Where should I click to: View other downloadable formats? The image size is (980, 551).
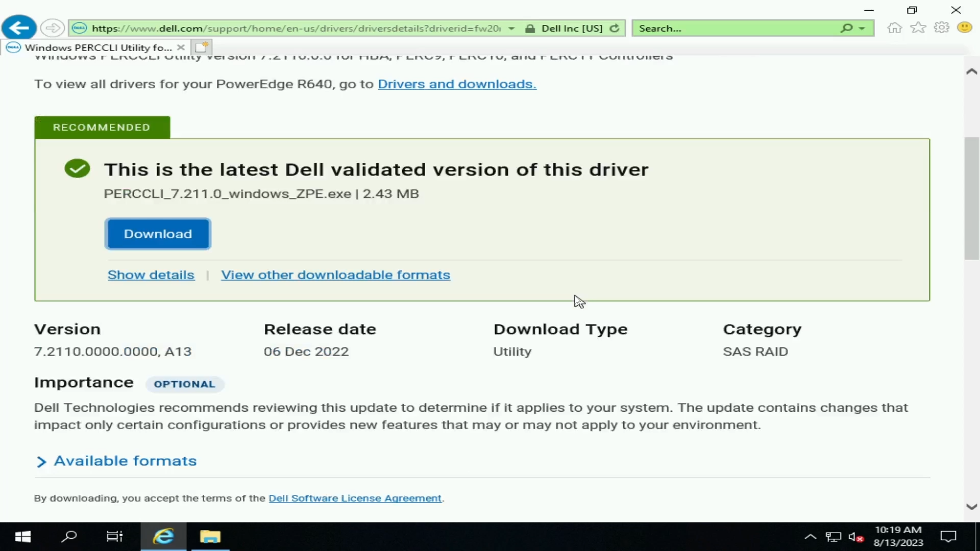point(336,274)
